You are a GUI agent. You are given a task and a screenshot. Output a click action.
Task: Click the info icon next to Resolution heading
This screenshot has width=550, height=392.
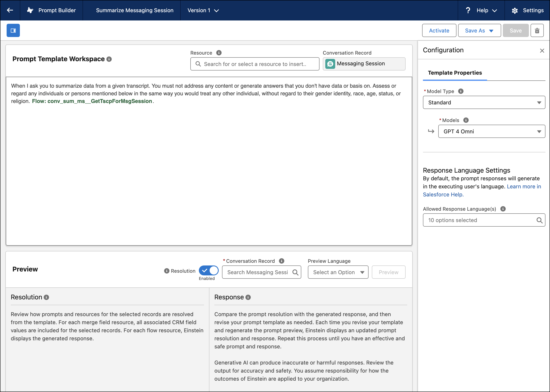(46, 297)
